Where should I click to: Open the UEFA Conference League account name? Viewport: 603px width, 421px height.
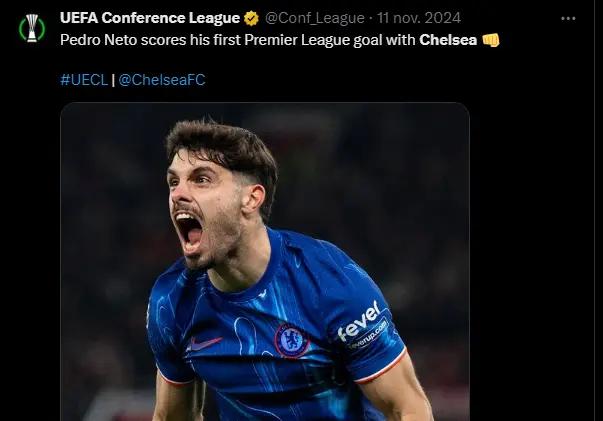[150, 18]
